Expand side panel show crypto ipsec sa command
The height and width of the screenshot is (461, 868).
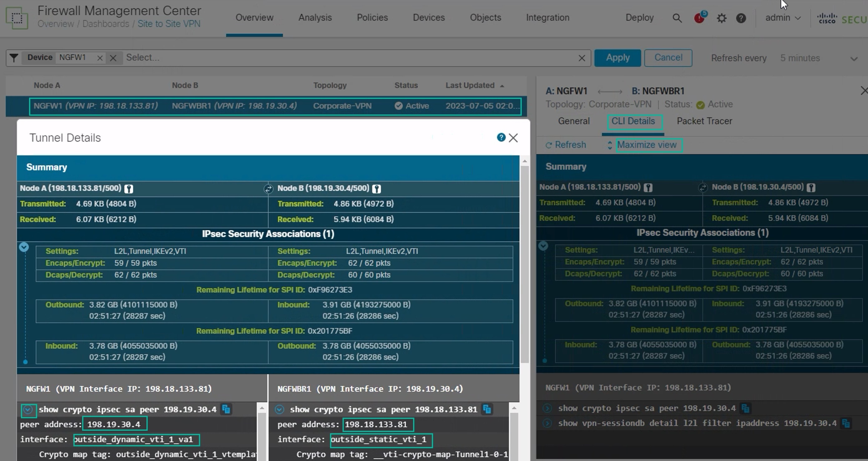point(547,409)
